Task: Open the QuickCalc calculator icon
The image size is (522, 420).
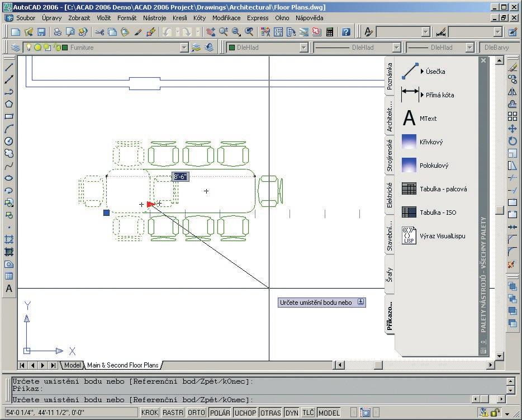Action: tap(330, 32)
